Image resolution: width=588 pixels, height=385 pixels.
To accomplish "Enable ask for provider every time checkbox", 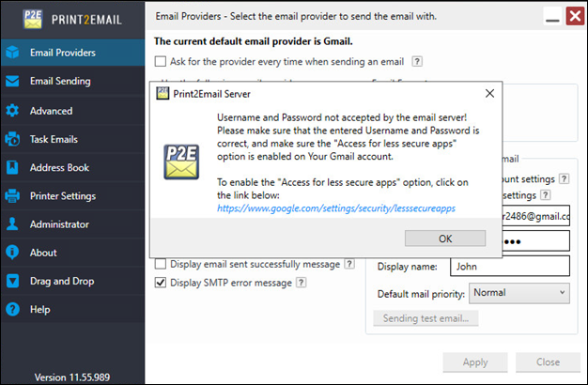I will tap(161, 61).
